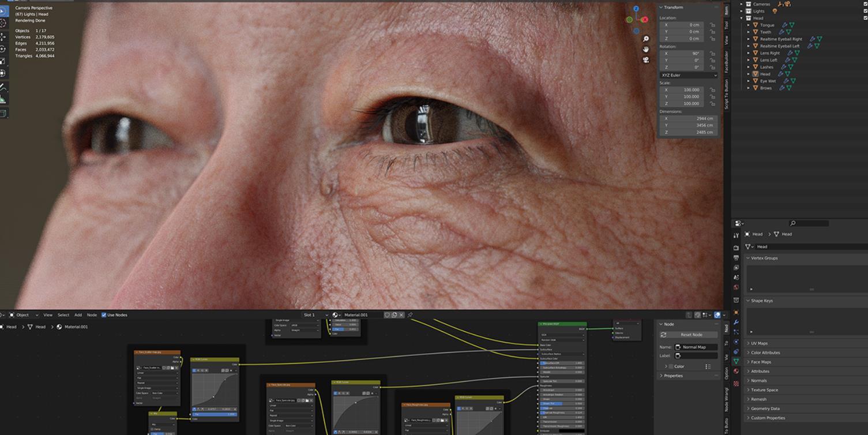Click the unlink X beside Material.001
Screen dimensions: 868x435
401,315
